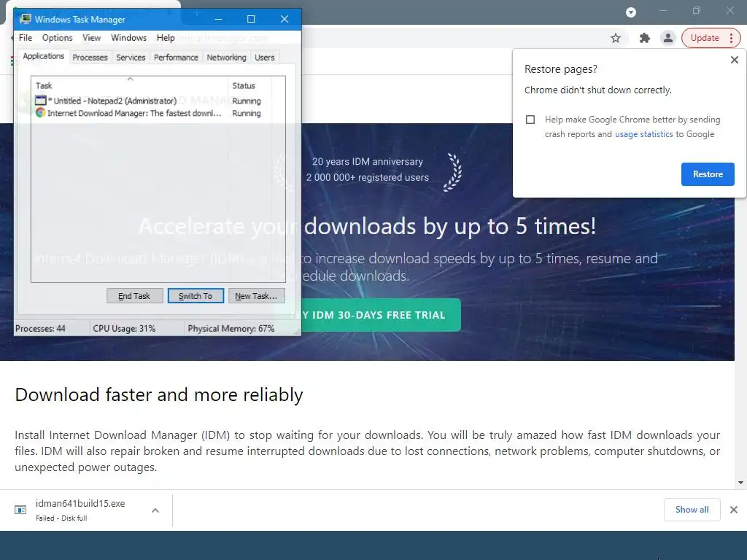Close the Restore pages popup
747x560 pixels.
[735, 60]
